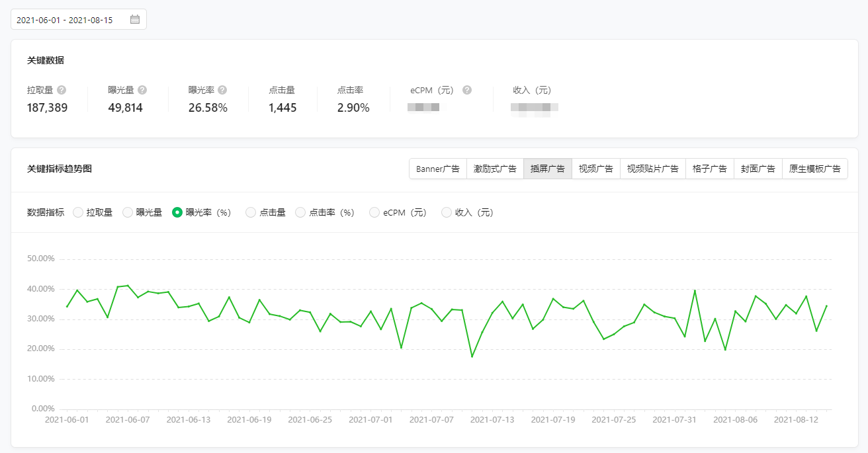Viewport: 868px width, 453px height.
Task: Click the 2021-06-13 x-axis label
Action: [x=189, y=419]
